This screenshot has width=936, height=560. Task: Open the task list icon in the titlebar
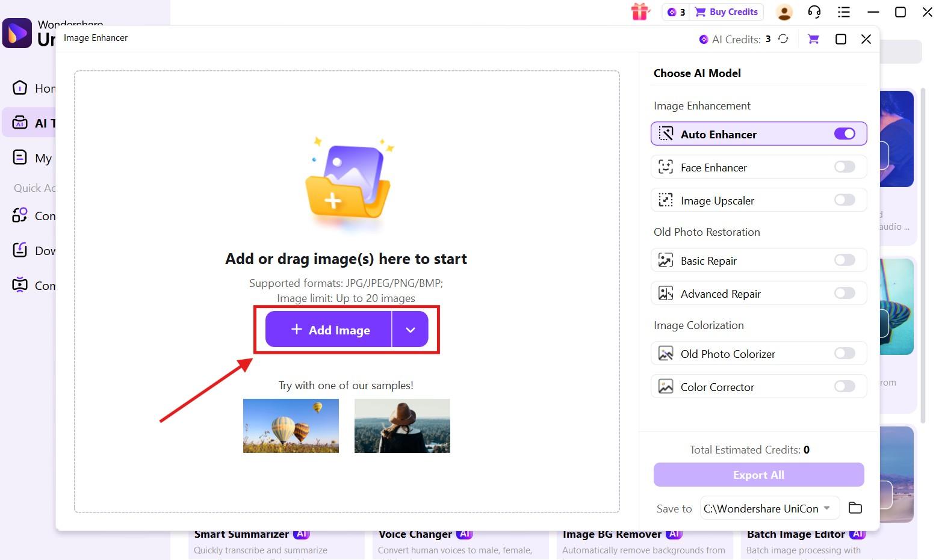[x=843, y=11]
